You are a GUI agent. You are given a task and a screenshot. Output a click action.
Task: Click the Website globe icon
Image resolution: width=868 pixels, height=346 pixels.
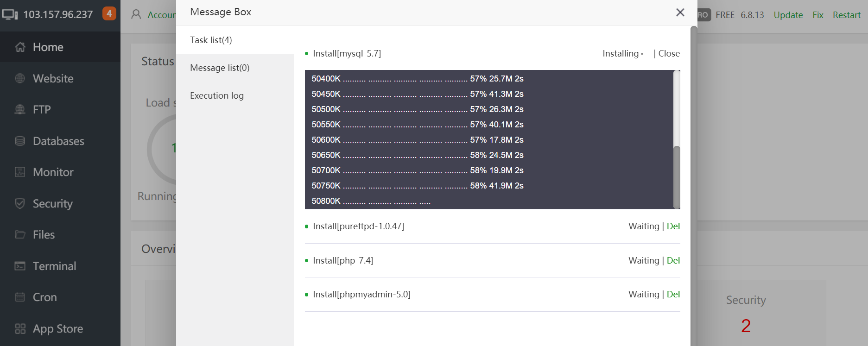tap(20, 78)
